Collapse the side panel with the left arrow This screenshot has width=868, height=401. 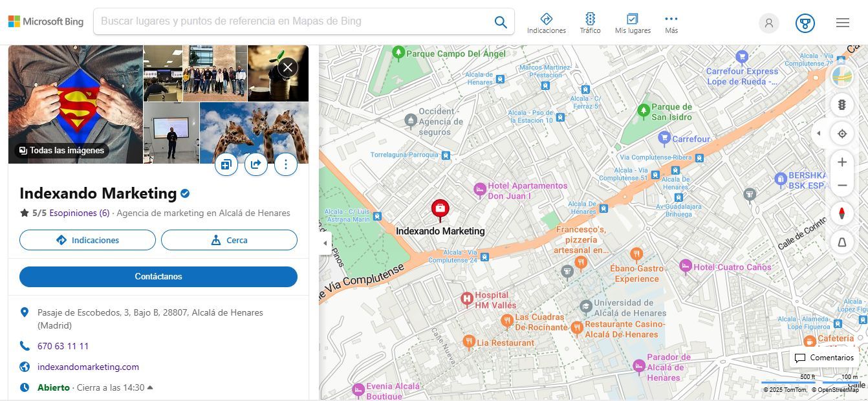325,243
